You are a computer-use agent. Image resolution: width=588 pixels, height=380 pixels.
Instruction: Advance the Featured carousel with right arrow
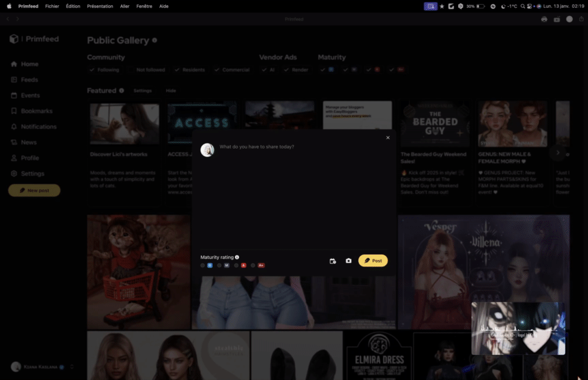[x=557, y=153]
